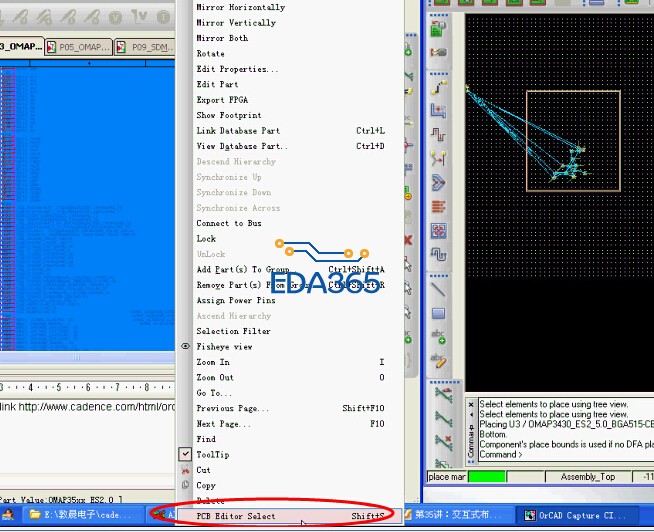The height and width of the screenshot is (532, 654).
Task: Click the green status indicator in status bar
Action: [x=487, y=477]
